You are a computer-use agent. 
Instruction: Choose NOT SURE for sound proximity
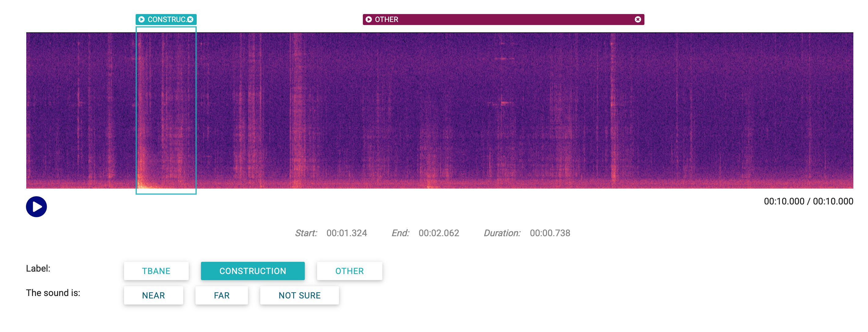coord(299,295)
